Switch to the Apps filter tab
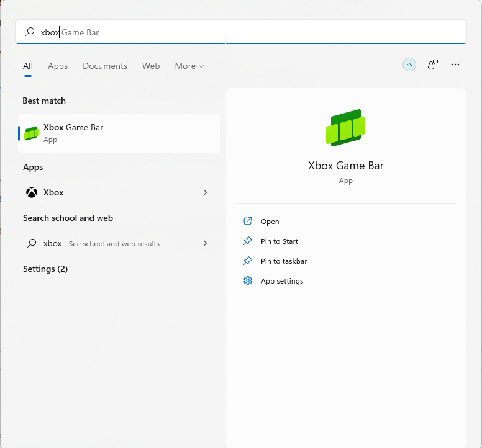The height and width of the screenshot is (448, 482). 58,66
